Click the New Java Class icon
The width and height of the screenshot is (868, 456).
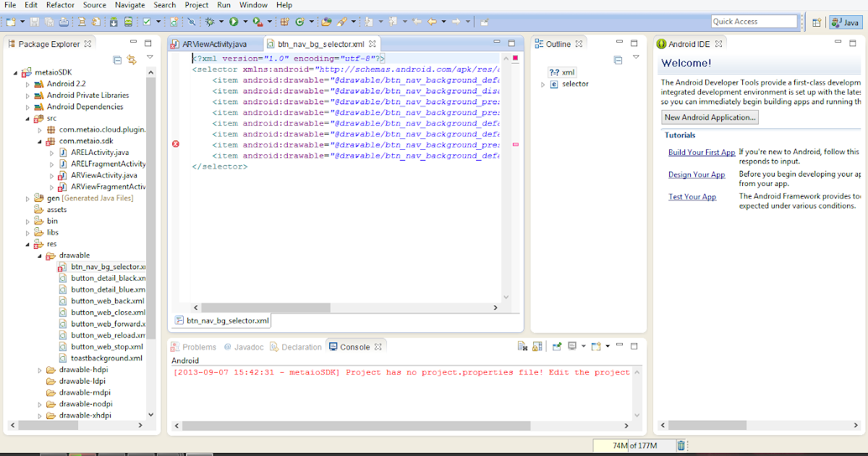(299, 22)
